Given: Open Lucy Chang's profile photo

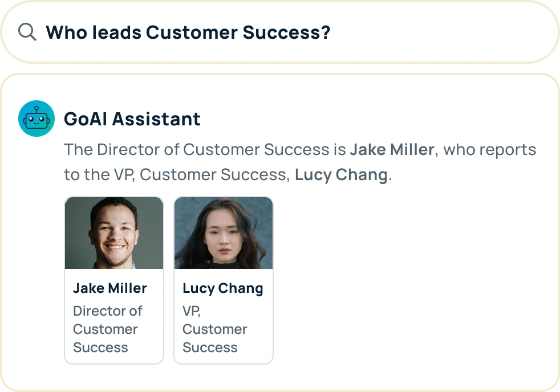Looking at the screenshot, I should pos(224,233).
